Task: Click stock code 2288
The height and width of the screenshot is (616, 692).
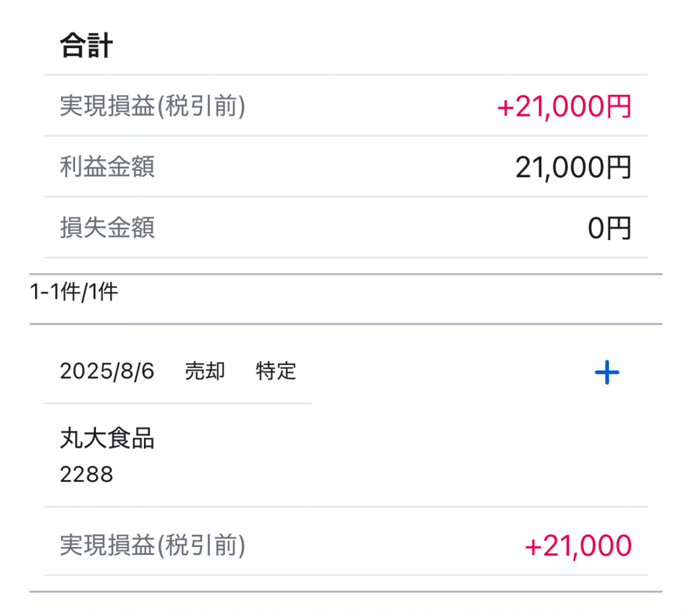Action: [x=86, y=475]
